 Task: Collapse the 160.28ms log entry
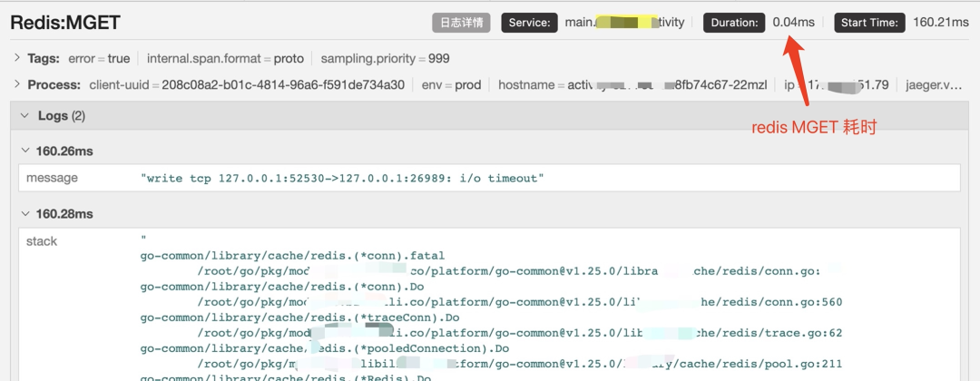coord(25,213)
